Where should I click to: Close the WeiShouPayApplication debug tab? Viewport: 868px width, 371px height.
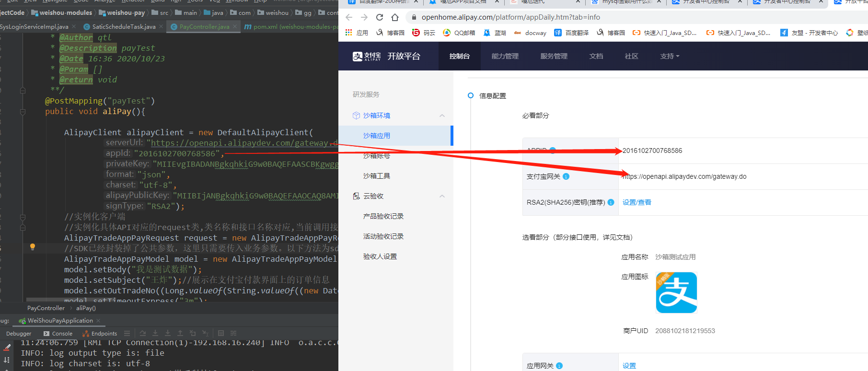pyautogui.click(x=98, y=321)
